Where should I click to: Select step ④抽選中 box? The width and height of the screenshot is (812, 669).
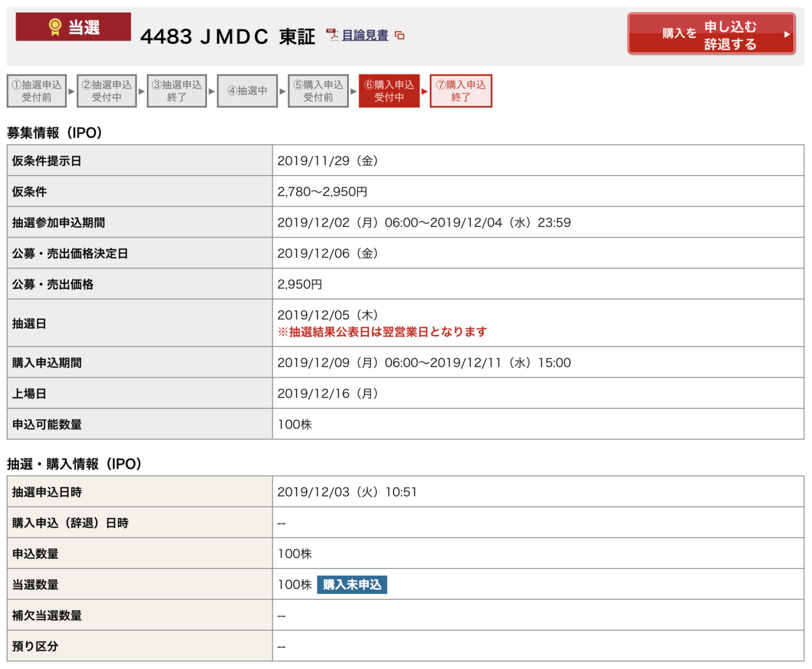point(248,91)
